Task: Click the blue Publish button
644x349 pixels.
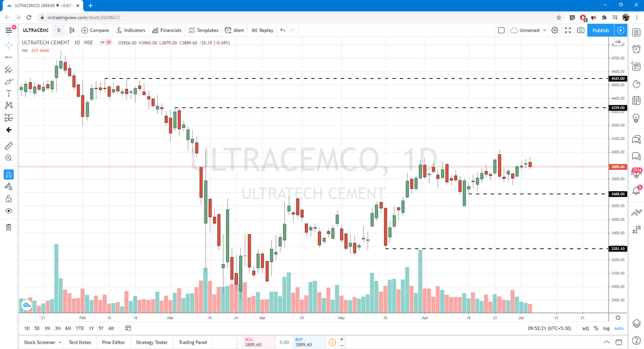Action: pyautogui.click(x=601, y=30)
